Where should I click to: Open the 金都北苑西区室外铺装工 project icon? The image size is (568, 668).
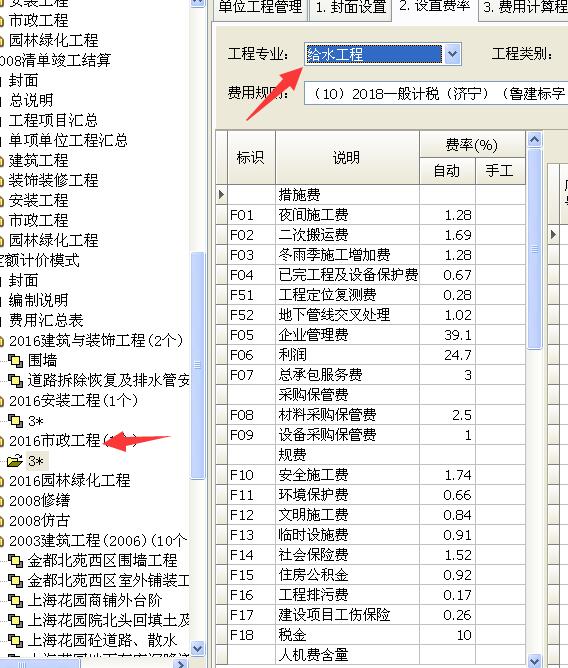click(15, 581)
